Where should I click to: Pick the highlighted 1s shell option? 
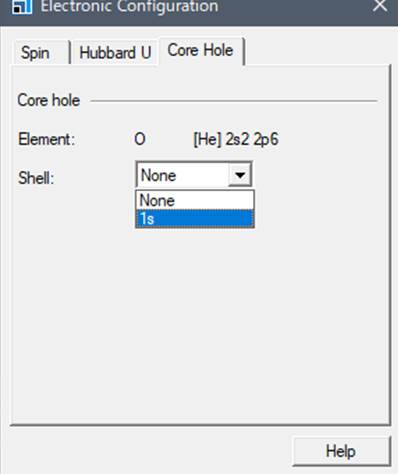pos(195,219)
